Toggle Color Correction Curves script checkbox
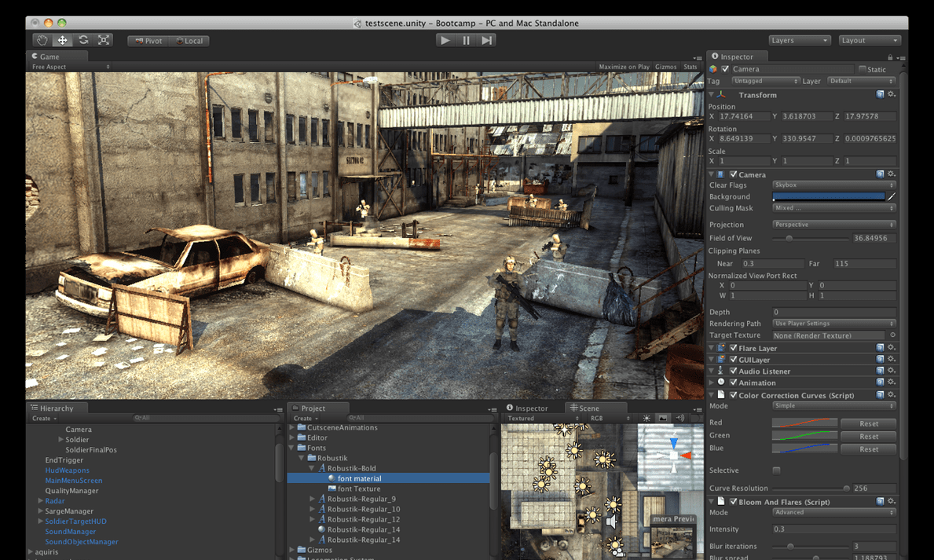 (x=733, y=395)
